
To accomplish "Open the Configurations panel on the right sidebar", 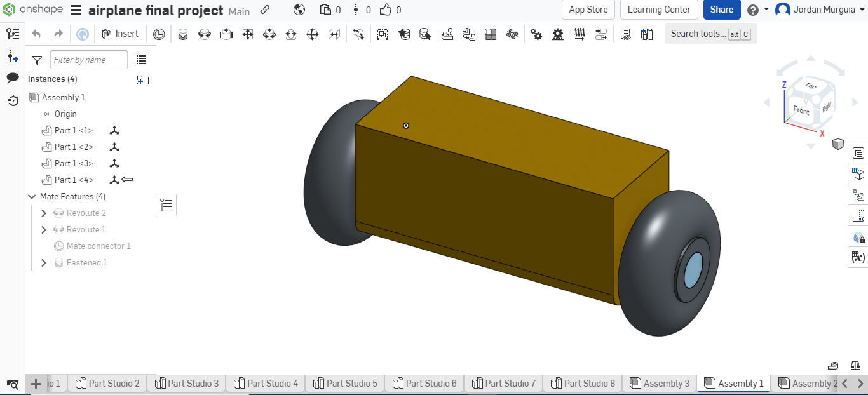I will tap(858, 173).
